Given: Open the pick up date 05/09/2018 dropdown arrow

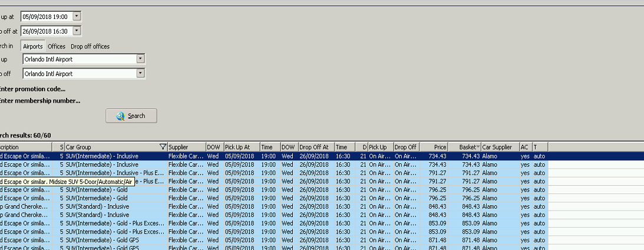Looking at the screenshot, I should (x=77, y=17).
